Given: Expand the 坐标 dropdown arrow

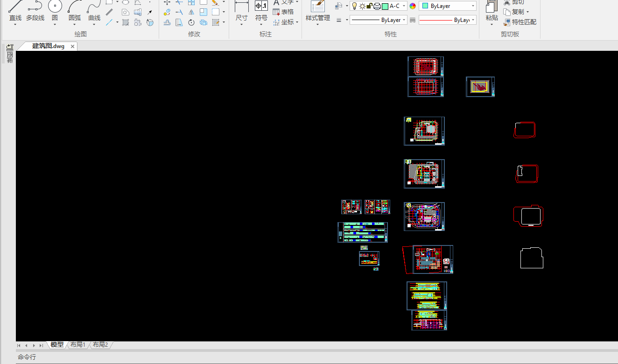Looking at the screenshot, I should pyautogui.click(x=297, y=22).
